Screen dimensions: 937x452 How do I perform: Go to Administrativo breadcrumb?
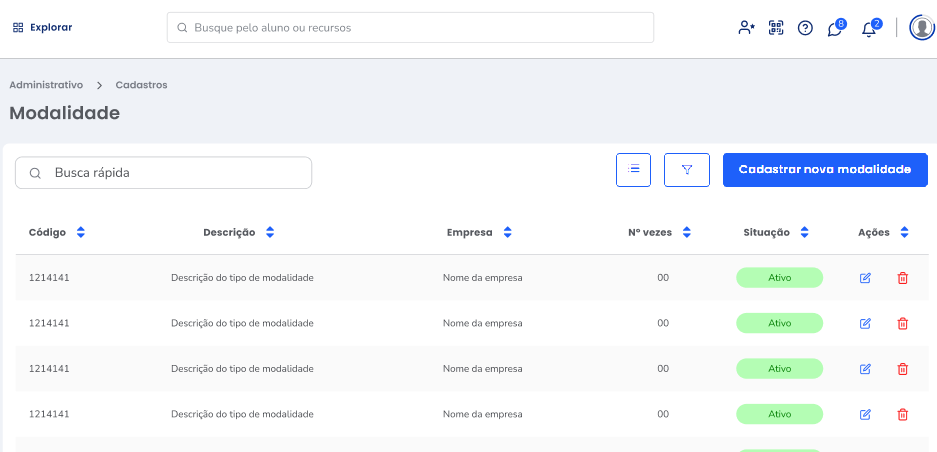click(x=46, y=85)
